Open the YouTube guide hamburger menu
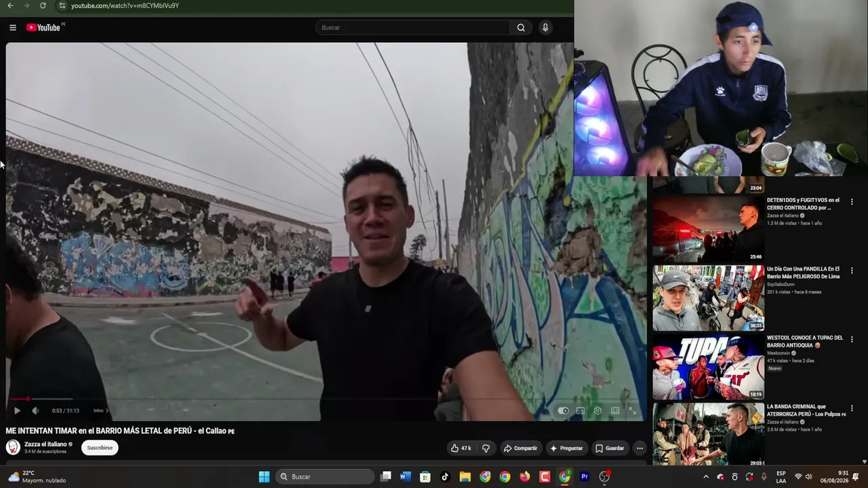Image resolution: width=868 pixels, height=488 pixels. pos(13,28)
